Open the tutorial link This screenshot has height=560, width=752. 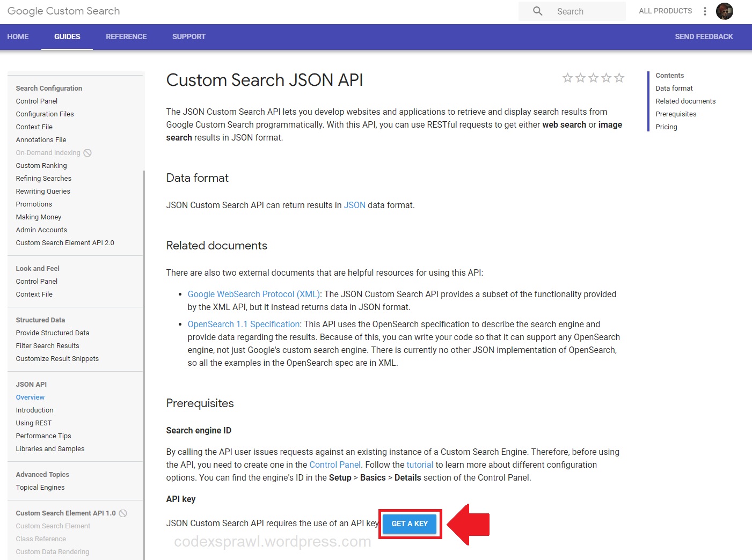420,465
